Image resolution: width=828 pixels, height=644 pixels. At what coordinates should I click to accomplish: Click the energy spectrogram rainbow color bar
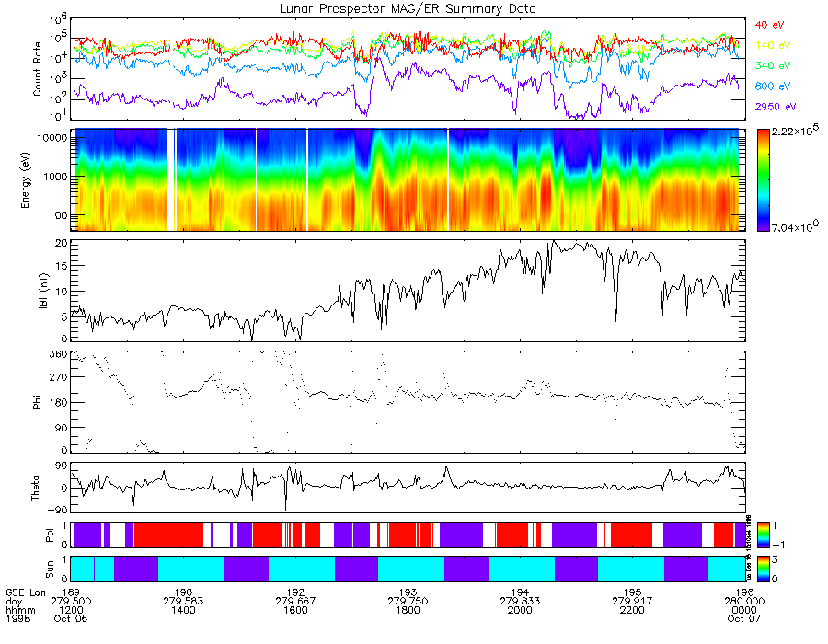[x=763, y=180]
